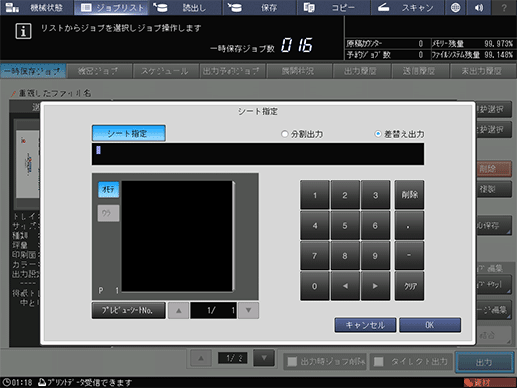Tap keypad digit 1
517x388 pixels.
pyautogui.click(x=315, y=195)
